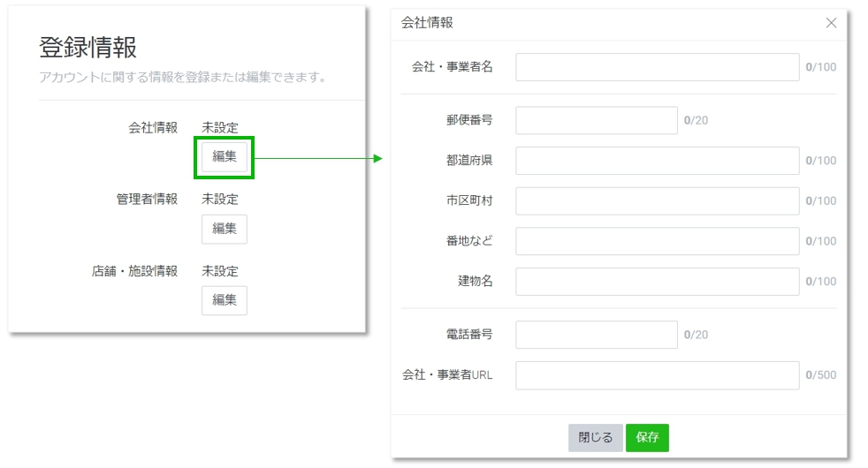Click into the 市区町村 field
Screen dimensions: 868x468
pyautogui.click(x=657, y=200)
